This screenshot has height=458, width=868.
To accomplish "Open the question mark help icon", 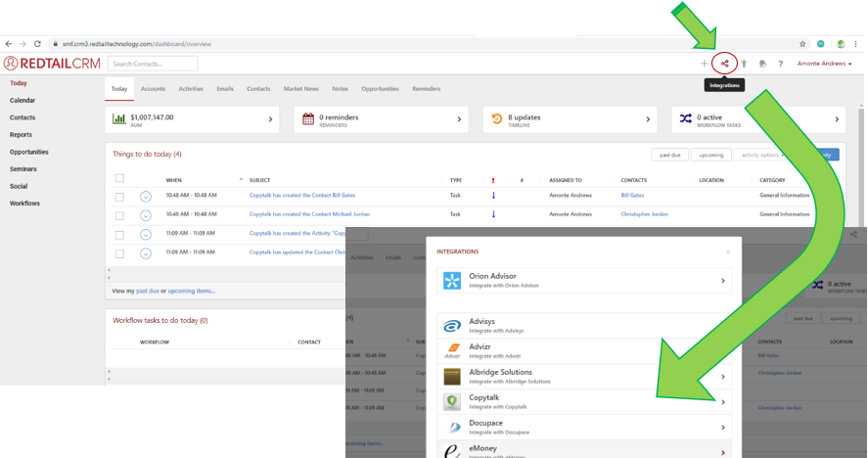I will 781,64.
